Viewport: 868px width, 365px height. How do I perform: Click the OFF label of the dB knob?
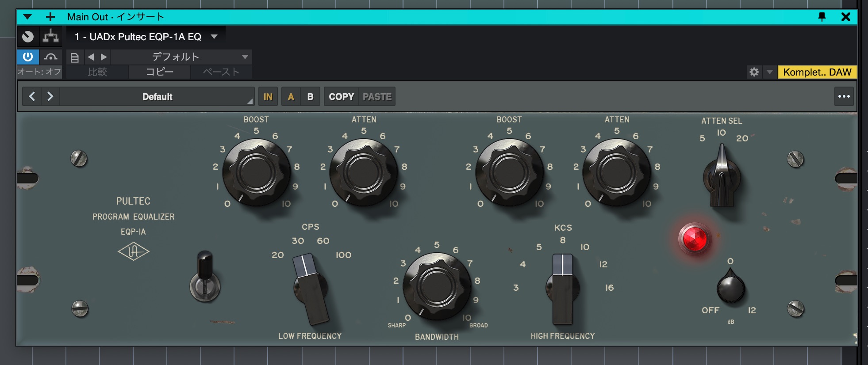tap(710, 310)
